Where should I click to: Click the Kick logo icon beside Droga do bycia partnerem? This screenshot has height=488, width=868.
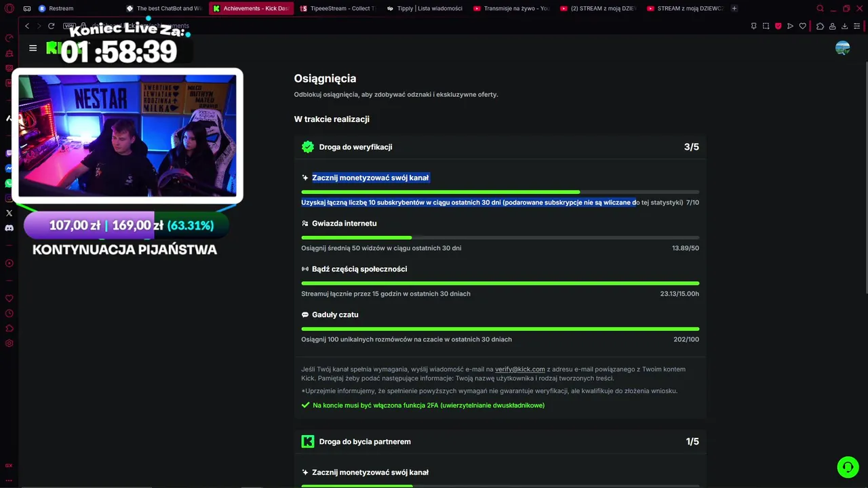(x=308, y=442)
